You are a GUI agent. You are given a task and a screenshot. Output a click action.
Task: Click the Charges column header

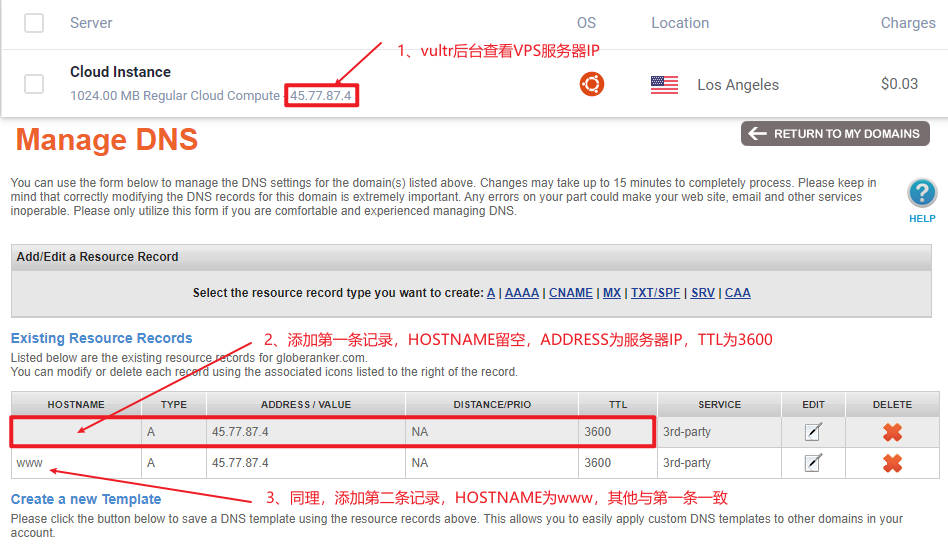point(907,23)
